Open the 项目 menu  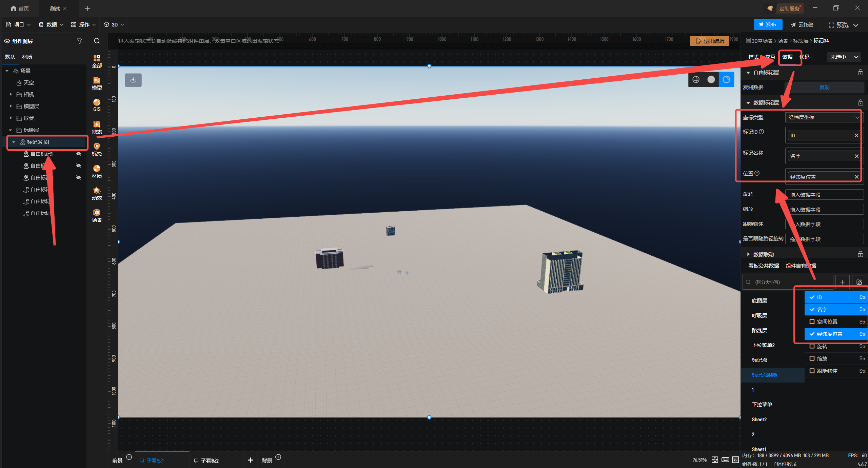point(19,24)
